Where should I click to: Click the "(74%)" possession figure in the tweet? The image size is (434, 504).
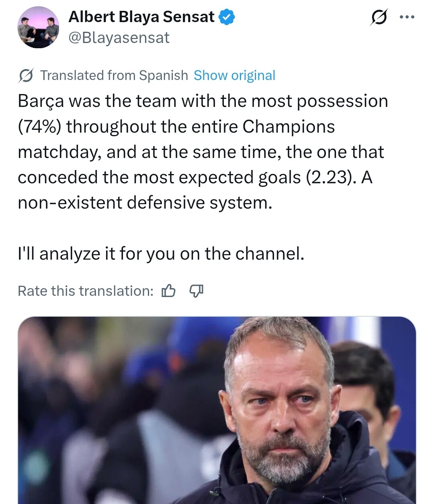click(39, 127)
